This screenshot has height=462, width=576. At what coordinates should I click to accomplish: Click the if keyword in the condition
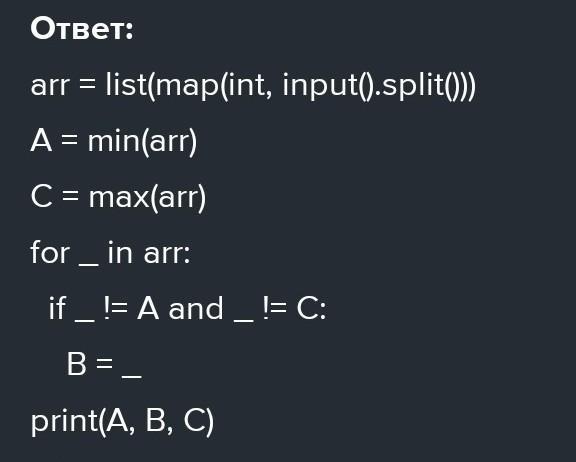pyautogui.click(x=57, y=308)
